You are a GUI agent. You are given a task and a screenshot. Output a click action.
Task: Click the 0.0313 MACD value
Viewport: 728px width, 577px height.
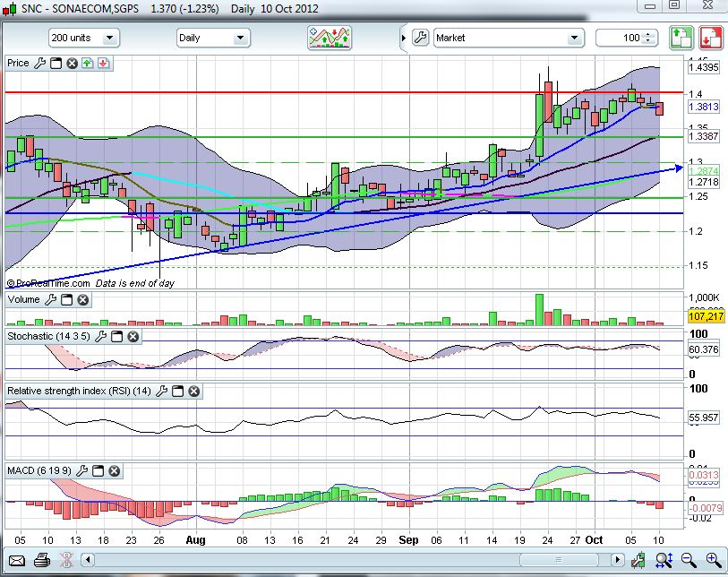(704, 475)
